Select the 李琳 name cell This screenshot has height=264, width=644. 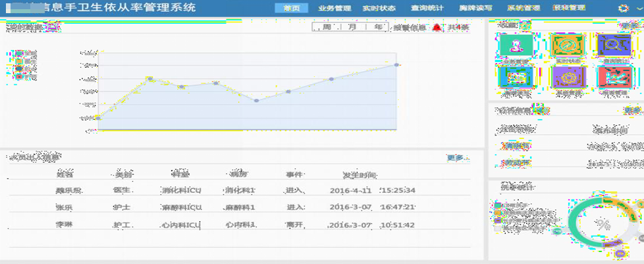(64, 224)
